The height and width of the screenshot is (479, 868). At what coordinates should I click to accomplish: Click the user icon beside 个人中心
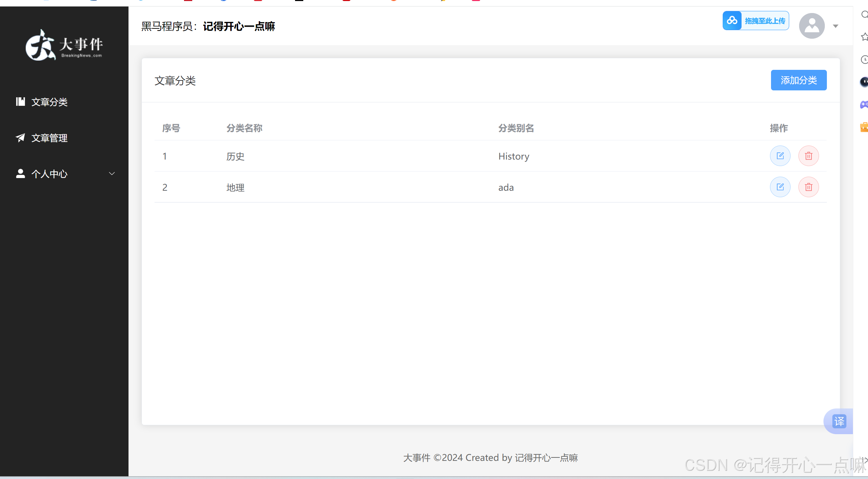(21, 173)
